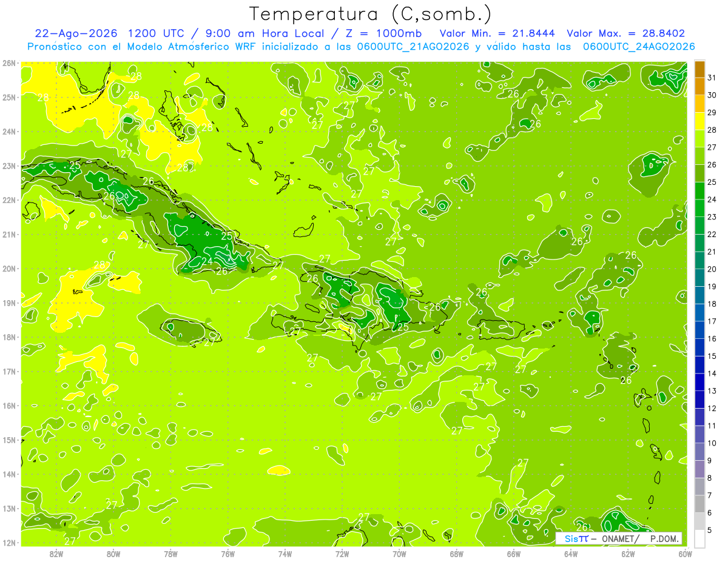Click the '18N' latitude axis label
This screenshot has height=562, width=728.
click(x=8, y=336)
